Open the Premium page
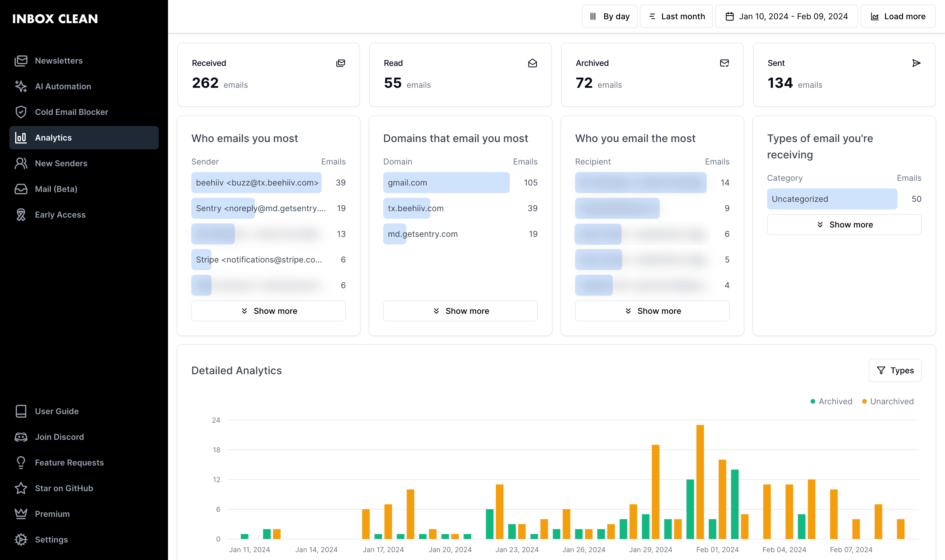This screenshot has height=560, width=945. tap(84, 514)
